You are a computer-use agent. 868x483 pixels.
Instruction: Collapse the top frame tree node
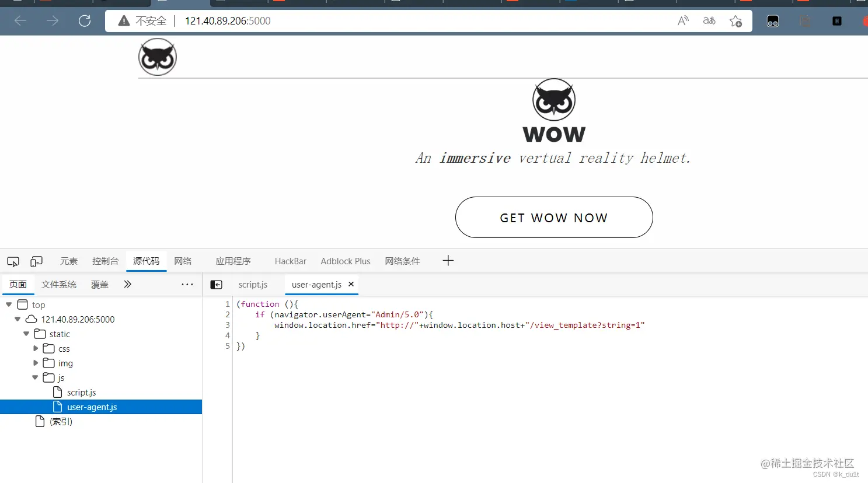(9, 304)
